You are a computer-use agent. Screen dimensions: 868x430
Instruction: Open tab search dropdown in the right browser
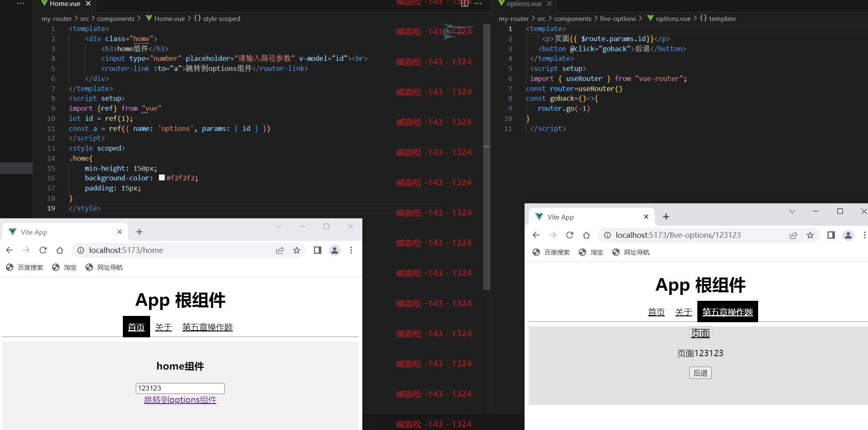792,211
